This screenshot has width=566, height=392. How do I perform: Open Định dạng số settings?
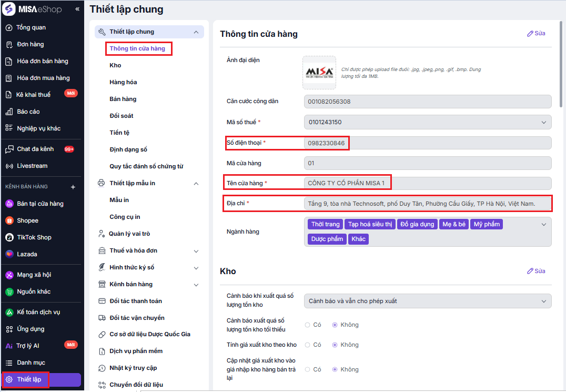click(128, 149)
